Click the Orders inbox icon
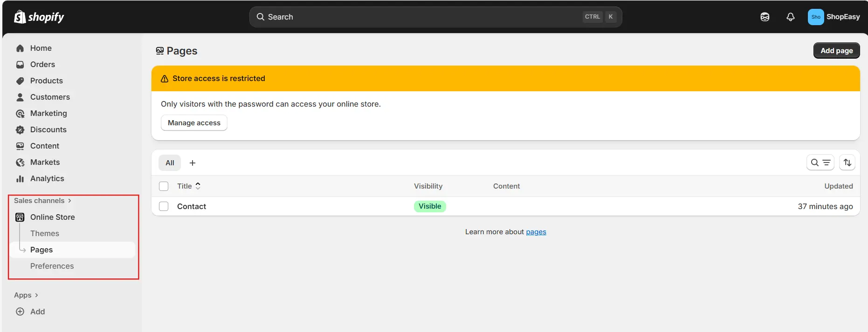Screen dimensions: 868x332 click(20, 65)
